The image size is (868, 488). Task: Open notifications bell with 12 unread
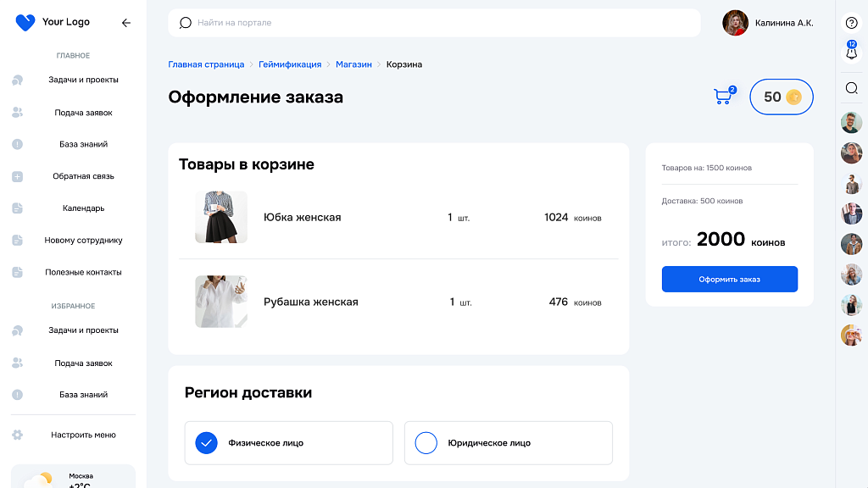click(x=851, y=53)
